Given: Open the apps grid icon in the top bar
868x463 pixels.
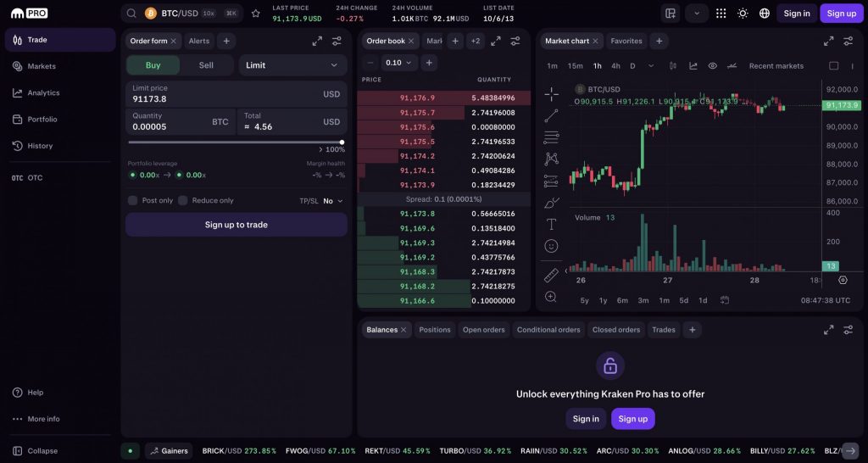Looking at the screenshot, I should pyautogui.click(x=721, y=14).
